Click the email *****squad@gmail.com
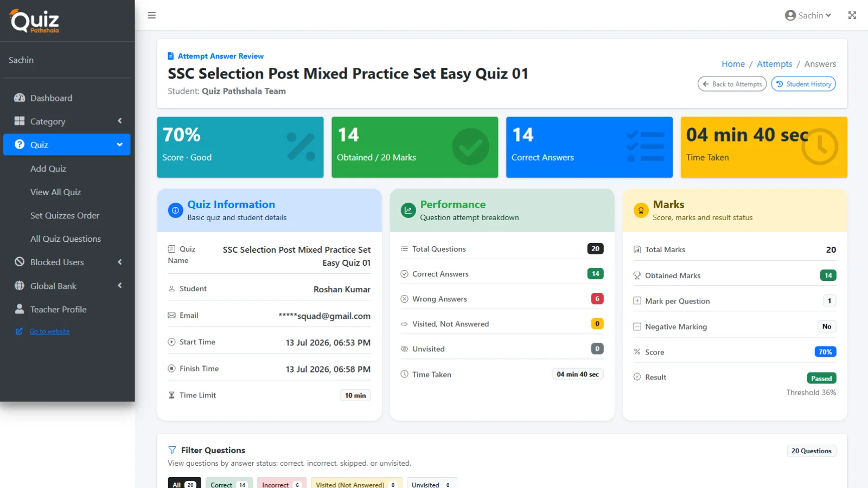Viewport: 868px width, 488px height. click(324, 316)
